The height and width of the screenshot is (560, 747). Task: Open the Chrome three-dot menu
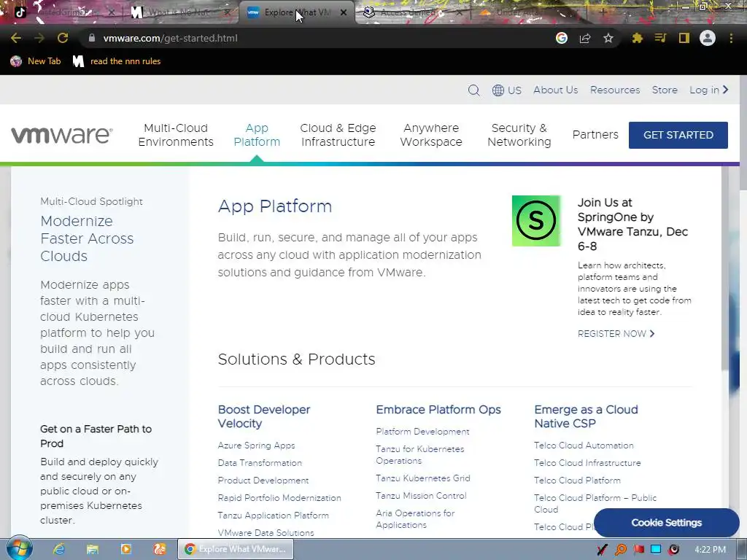coord(731,38)
